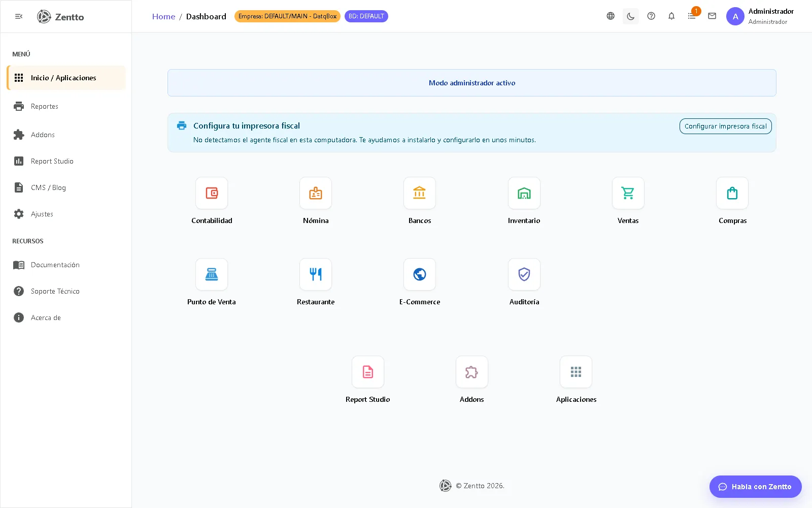The image size is (812, 508).
Task: Collapse the sidebar with the menu toggle icon
Action: (x=19, y=16)
